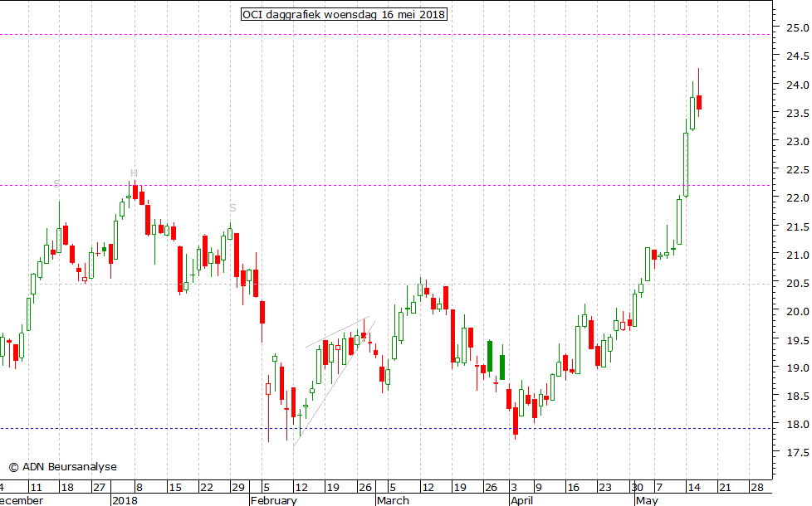Click date label '3' in April
The width and height of the screenshot is (812, 506).
(x=514, y=488)
